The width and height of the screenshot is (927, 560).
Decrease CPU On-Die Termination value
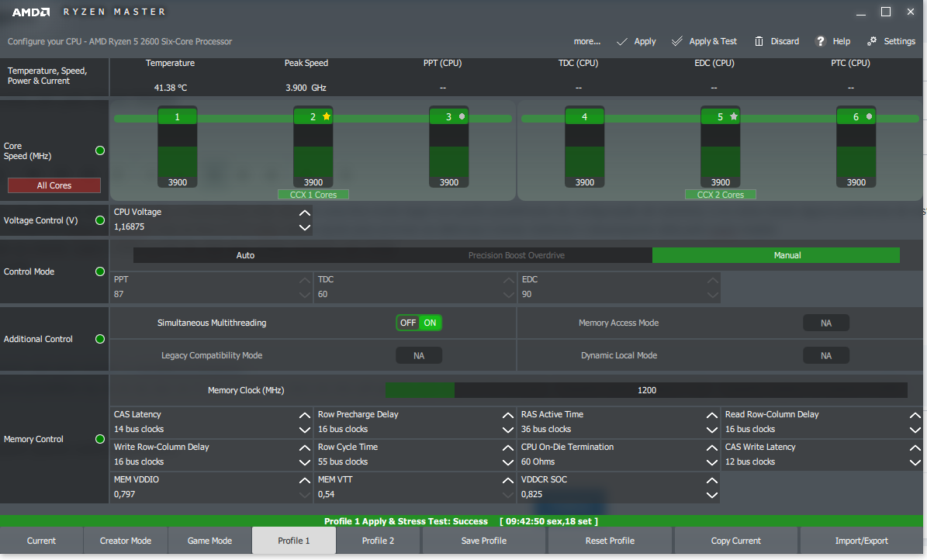[712, 462]
